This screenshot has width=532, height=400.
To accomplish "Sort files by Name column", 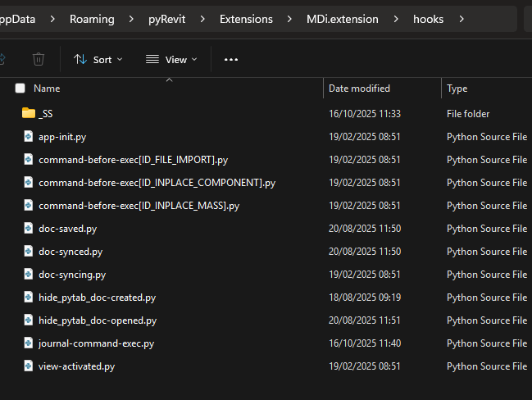I will coord(47,89).
